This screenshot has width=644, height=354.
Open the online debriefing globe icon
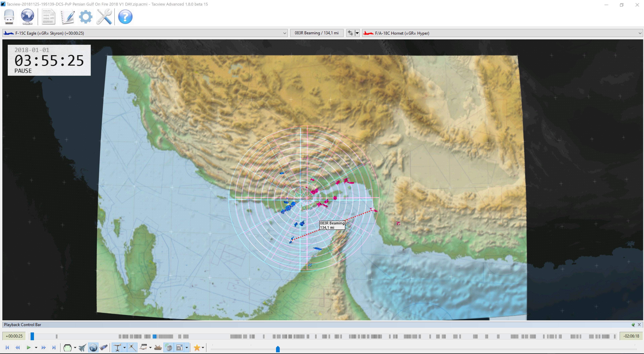tap(27, 17)
